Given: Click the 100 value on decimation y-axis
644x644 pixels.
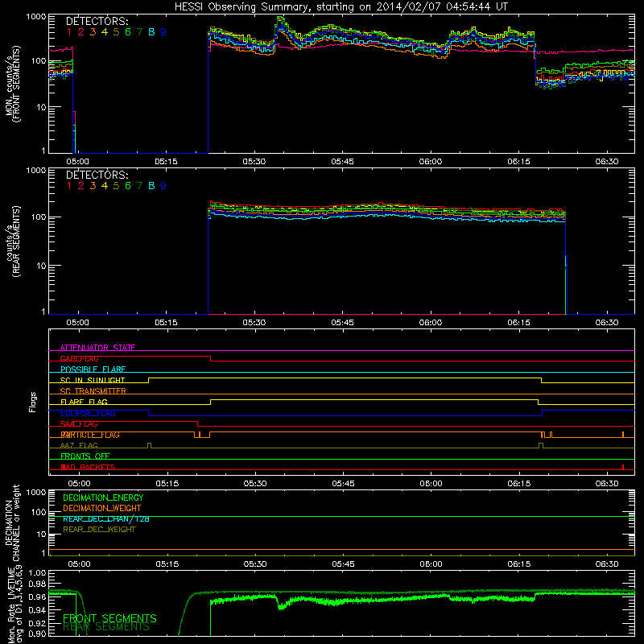Looking at the screenshot, I should pos(39,512).
